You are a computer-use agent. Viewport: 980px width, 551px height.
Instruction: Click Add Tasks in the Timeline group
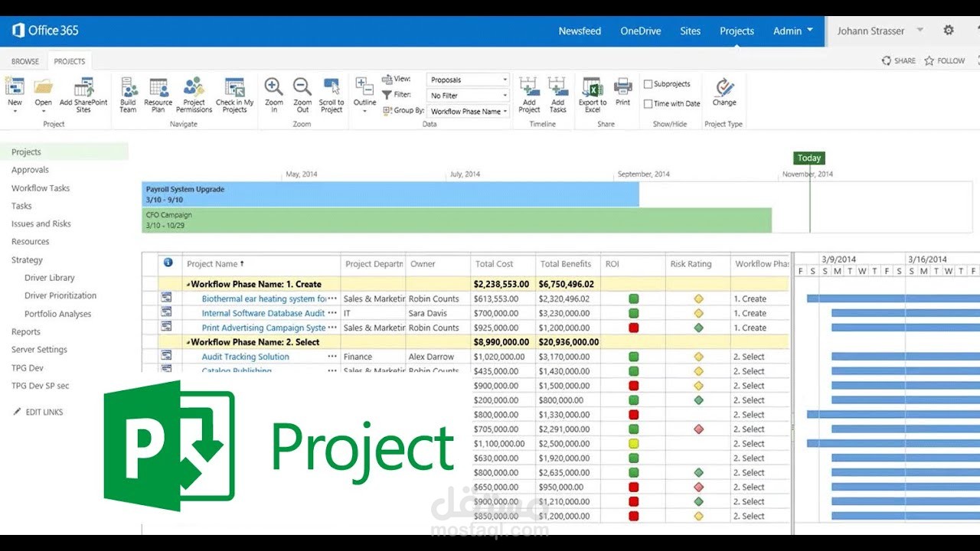click(558, 86)
